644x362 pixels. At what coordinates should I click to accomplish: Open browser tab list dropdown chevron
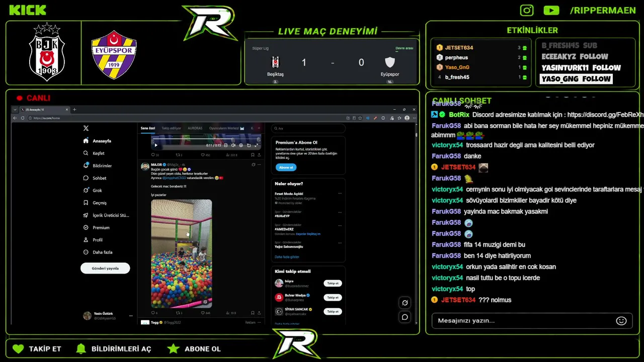15,110
